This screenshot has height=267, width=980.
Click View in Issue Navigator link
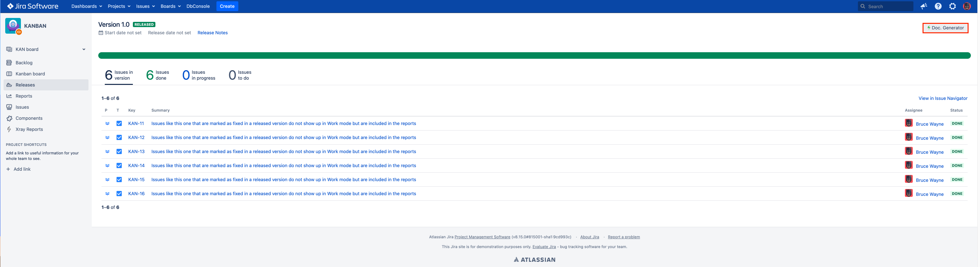click(x=943, y=99)
